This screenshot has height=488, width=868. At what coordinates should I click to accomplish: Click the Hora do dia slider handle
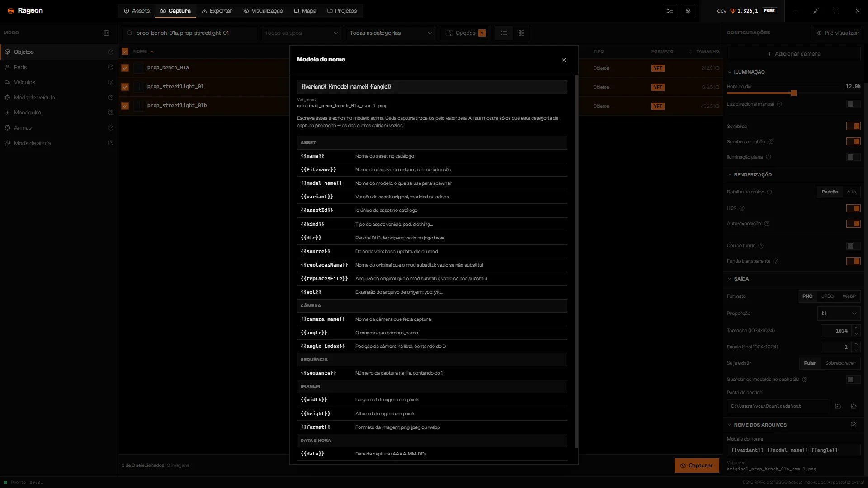pos(793,93)
